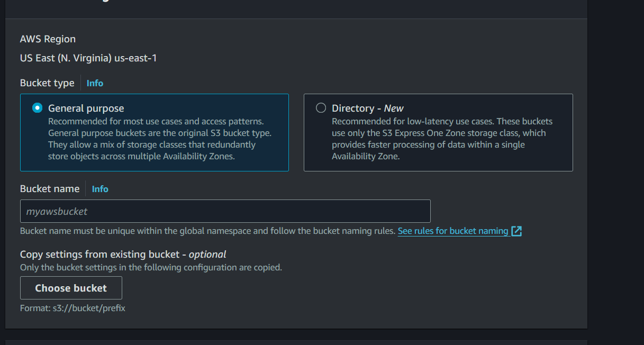This screenshot has width=644, height=345.
Task: Select the General purpose radio button
Action: click(37, 108)
